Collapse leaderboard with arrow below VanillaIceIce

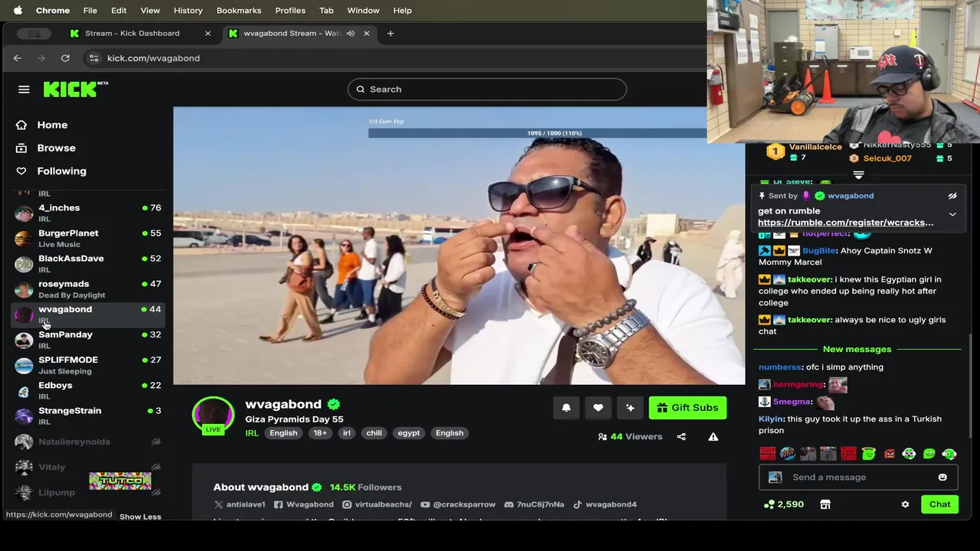click(858, 175)
